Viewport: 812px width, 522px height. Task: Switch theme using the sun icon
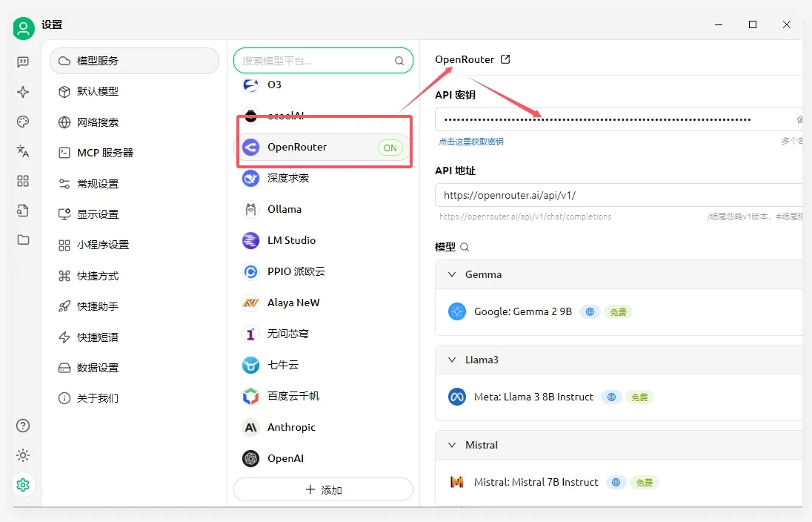[23, 455]
